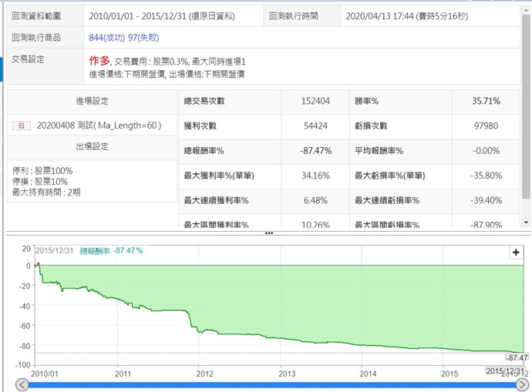532x392 pixels.
Task: Click the 2012 label on chart x-axis
Action: (x=204, y=373)
